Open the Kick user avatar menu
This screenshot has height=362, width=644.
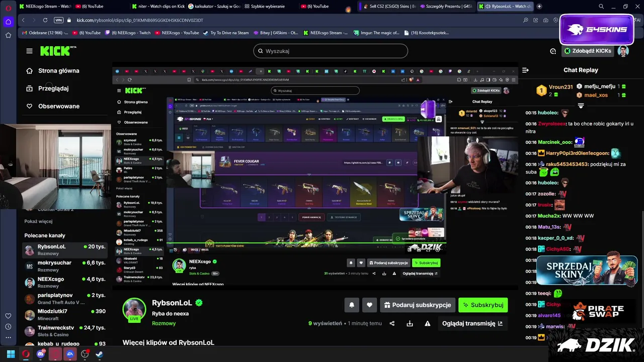pos(623,51)
